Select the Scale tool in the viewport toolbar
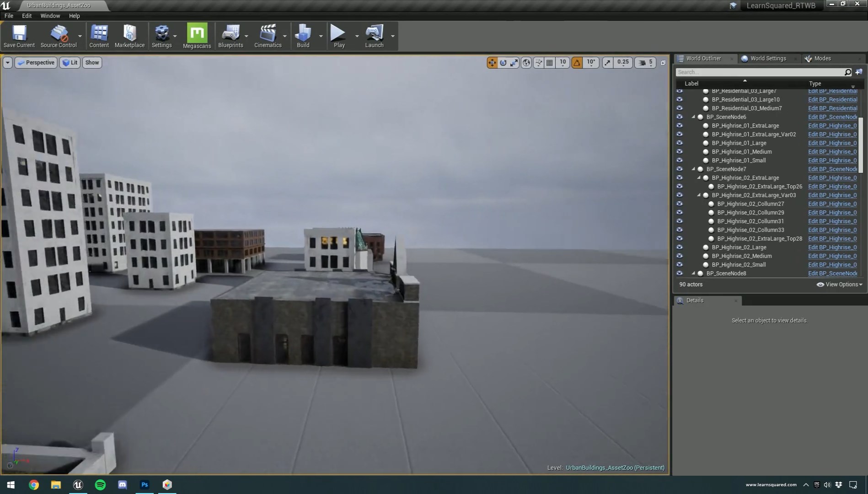The height and width of the screenshot is (494, 868). point(514,63)
